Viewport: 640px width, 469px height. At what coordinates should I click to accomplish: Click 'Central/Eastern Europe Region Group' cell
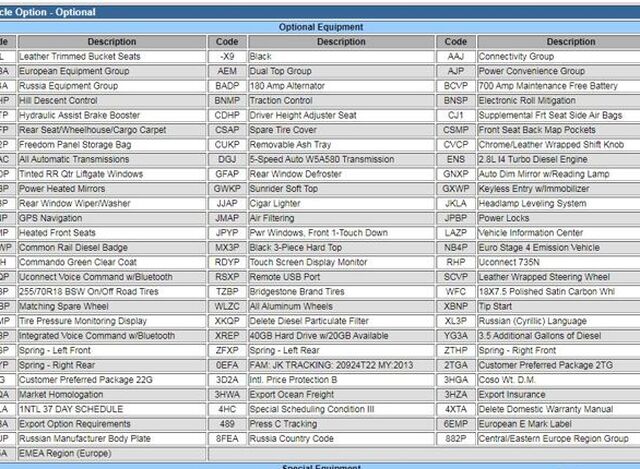(x=559, y=438)
